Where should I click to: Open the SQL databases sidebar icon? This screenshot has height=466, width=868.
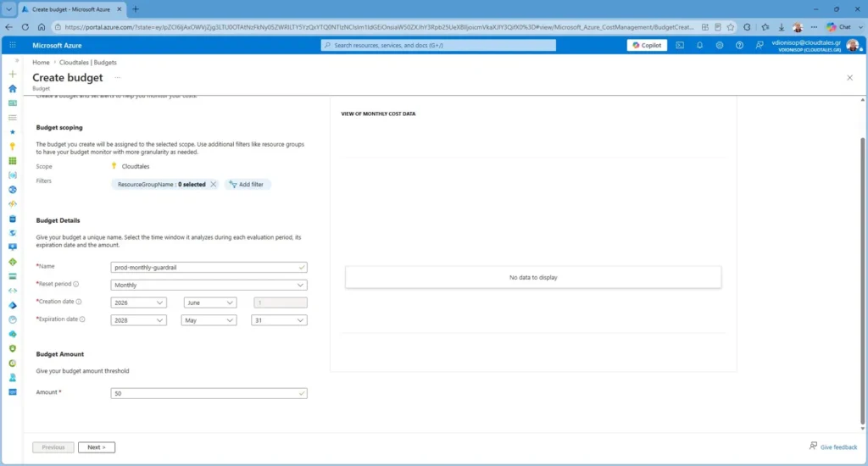pyautogui.click(x=12, y=219)
